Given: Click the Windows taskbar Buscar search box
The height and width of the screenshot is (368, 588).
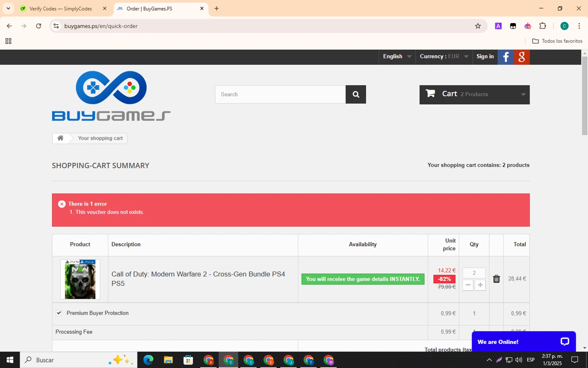Looking at the screenshot, I should 79,360.
